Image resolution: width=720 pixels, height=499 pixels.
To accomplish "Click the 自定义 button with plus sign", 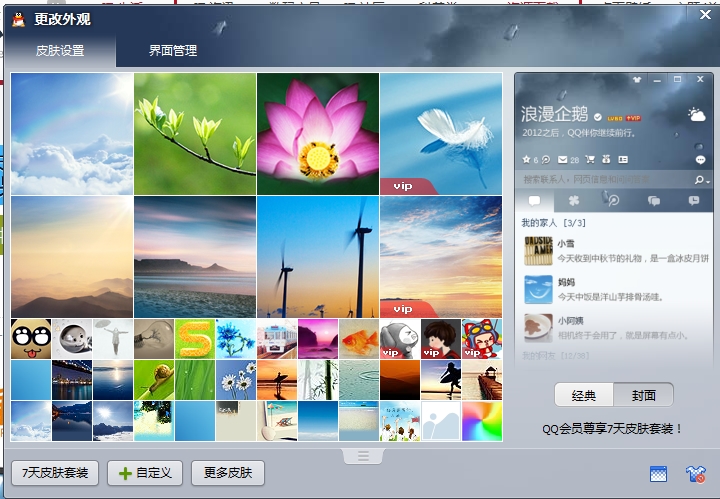I will (145, 473).
